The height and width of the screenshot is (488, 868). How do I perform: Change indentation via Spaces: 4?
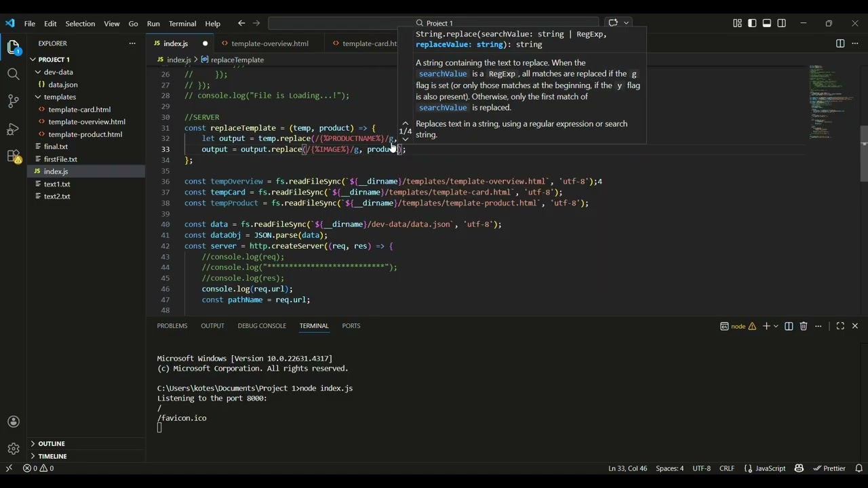coord(669,468)
